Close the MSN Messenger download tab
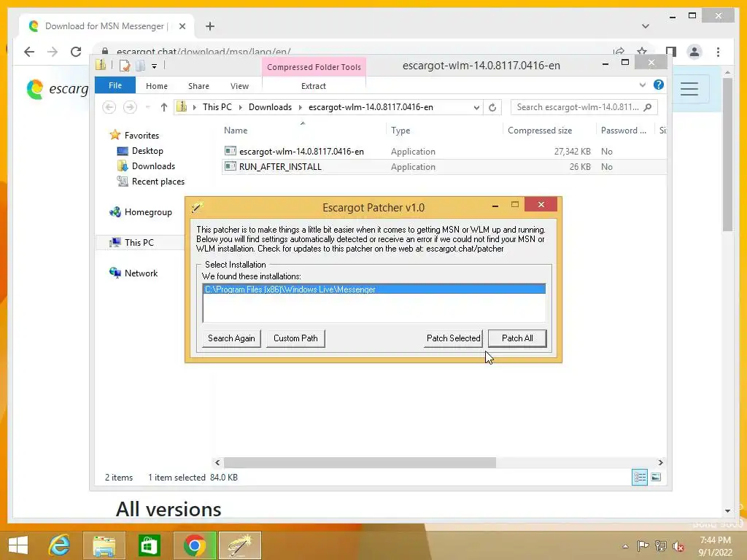 tap(182, 26)
